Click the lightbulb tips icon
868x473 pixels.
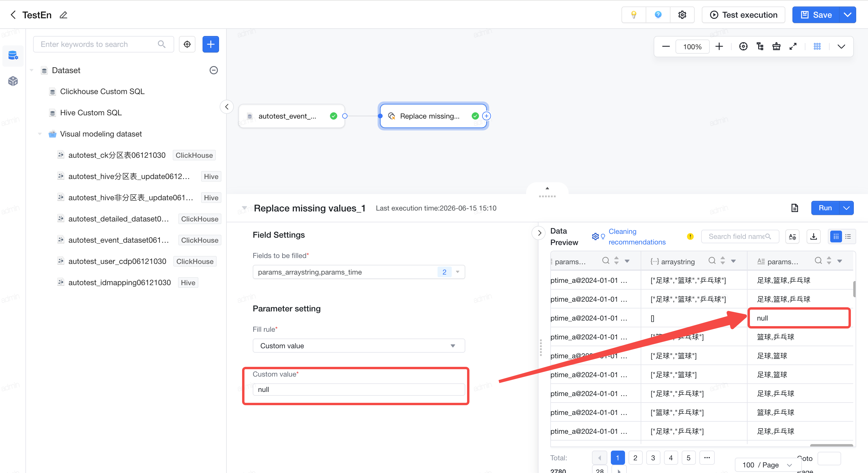tap(634, 15)
